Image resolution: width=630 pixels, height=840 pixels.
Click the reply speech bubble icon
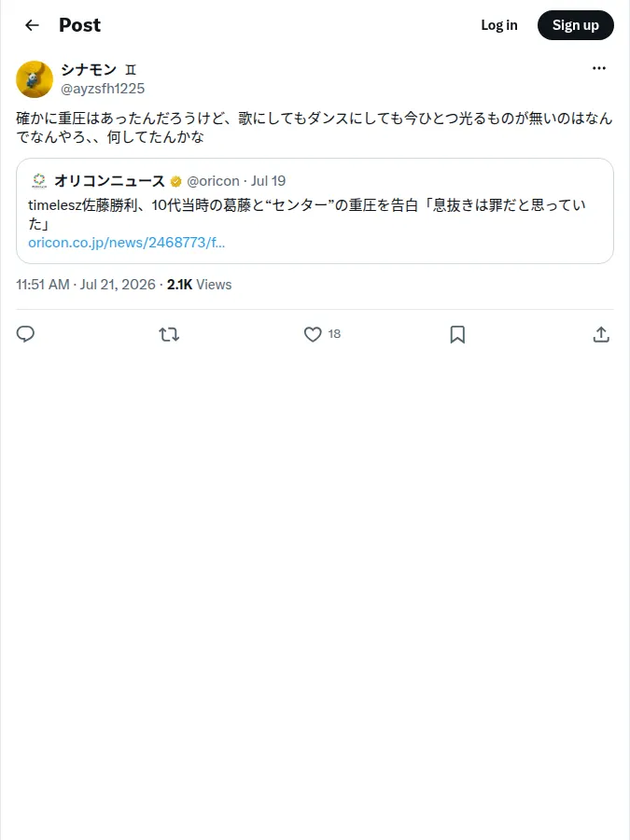(x=25, y=334)
